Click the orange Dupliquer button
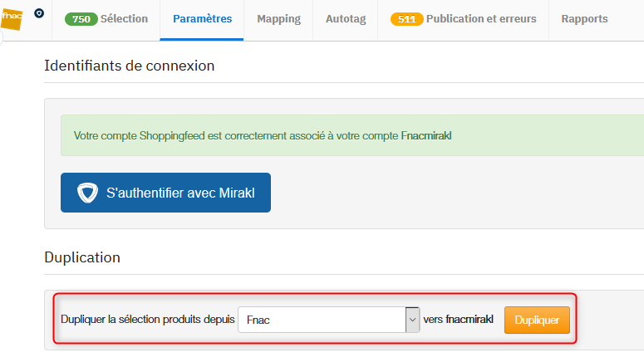 click(537, 320)
